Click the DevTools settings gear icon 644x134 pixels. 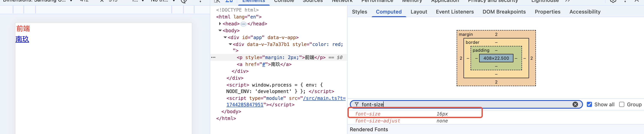pos(613,1)
